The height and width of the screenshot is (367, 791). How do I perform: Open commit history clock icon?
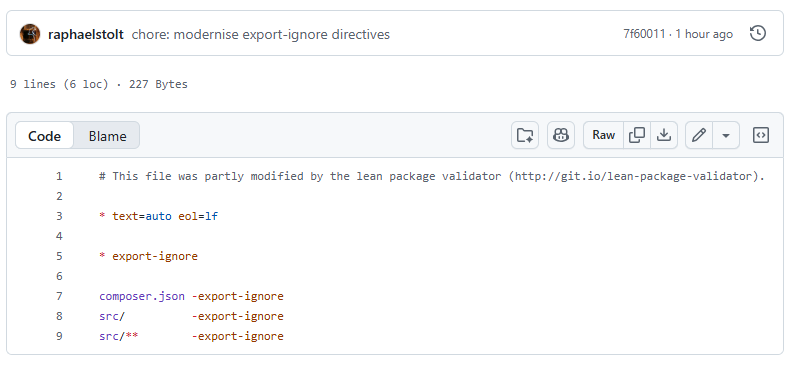(x=758, y=34)
